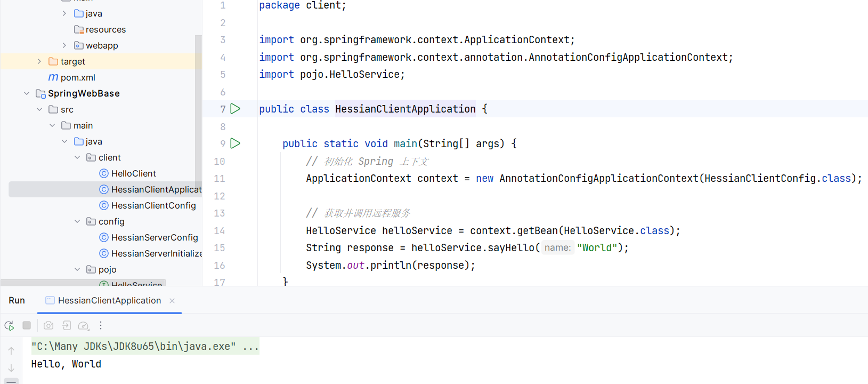Expand the target folder
Screen dimensions: 868x384
39,61
